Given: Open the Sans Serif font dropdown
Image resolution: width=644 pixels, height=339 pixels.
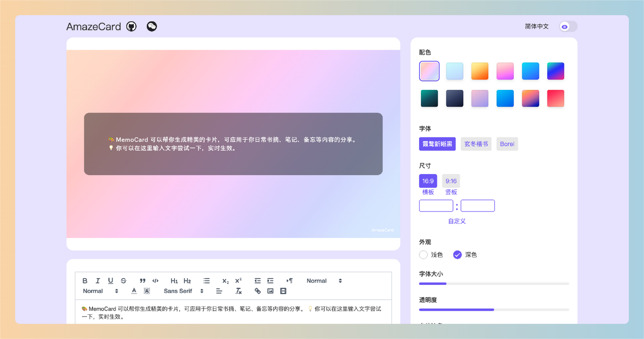Looking at the screenshot, I should pos(184,291).
